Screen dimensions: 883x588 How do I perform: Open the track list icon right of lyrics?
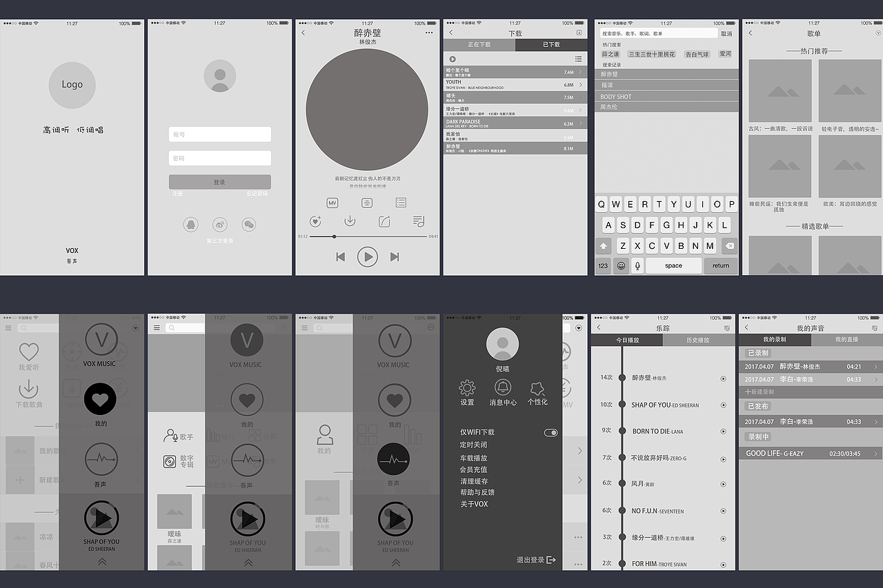(401, 203)
